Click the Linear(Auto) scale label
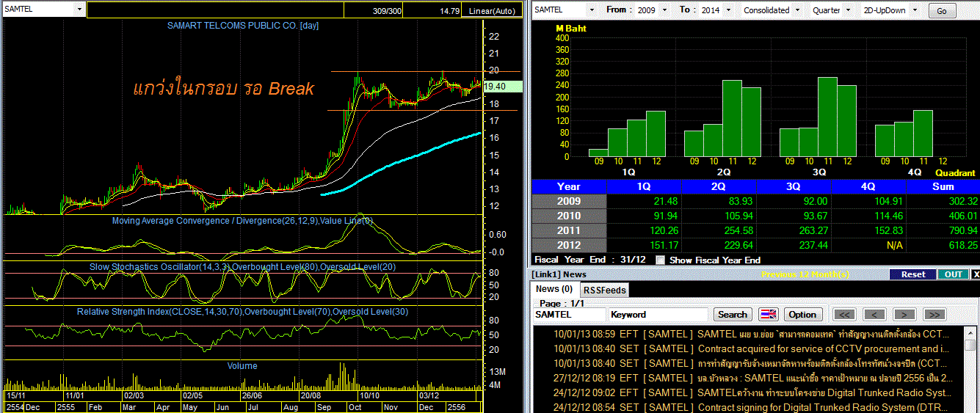The width and height of the screenshot is (980, 413). (x=492, y=11)
